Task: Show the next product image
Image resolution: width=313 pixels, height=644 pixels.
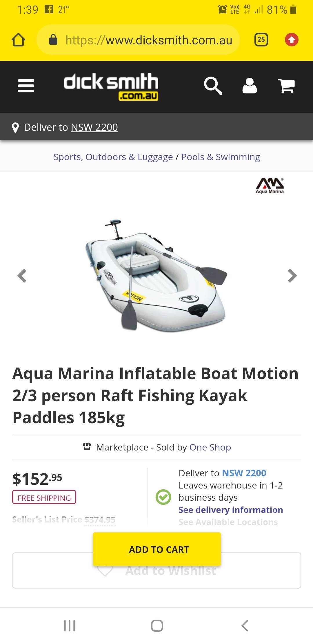Action: point(292,276)
